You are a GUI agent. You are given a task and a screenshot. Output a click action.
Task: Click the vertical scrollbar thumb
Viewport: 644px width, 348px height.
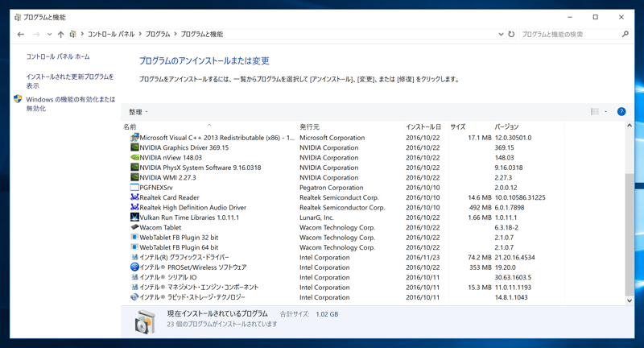(x=630, y=234)
